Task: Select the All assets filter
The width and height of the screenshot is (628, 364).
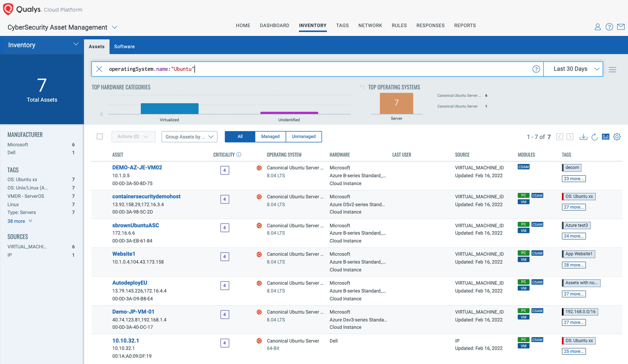Action: (x=240, y=136)
